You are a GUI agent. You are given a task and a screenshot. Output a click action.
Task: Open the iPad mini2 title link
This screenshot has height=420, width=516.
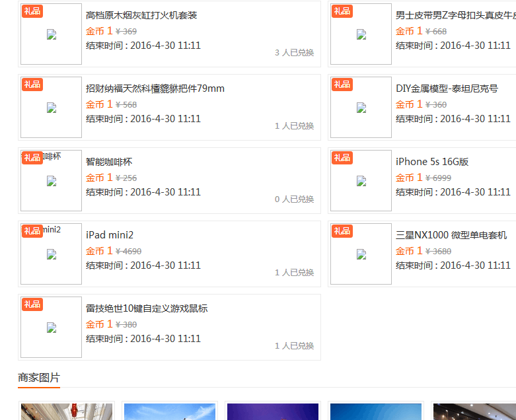click(x=110, y=235)
